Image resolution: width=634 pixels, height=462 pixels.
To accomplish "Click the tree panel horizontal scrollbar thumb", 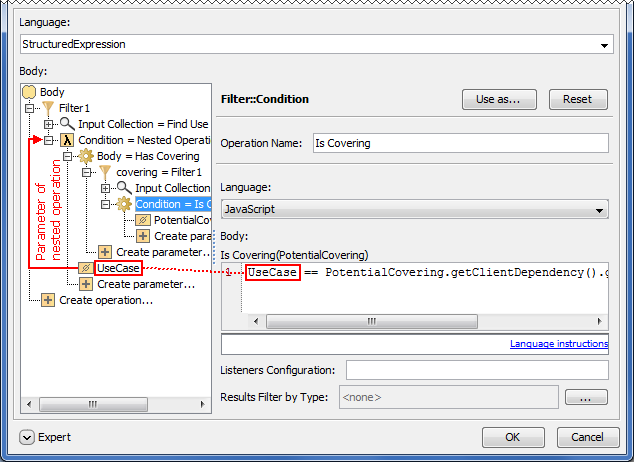I will coord(93,404).
